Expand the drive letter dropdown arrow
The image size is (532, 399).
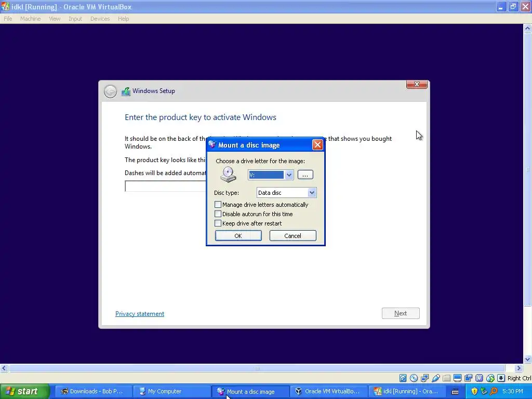point(289,175)
